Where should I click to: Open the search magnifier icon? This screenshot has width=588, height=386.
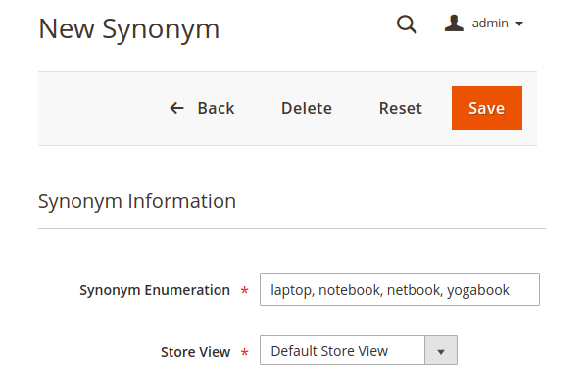coord(407,24)
